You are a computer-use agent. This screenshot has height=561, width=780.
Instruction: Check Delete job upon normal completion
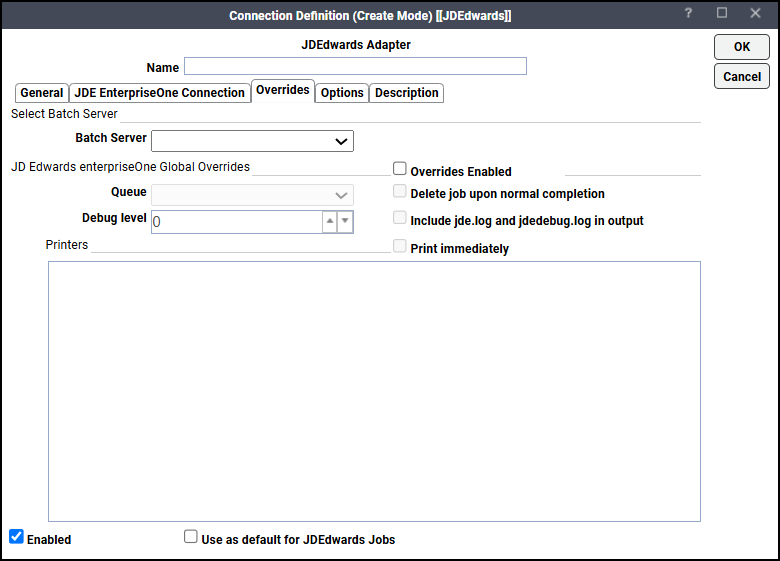point(399,191)
